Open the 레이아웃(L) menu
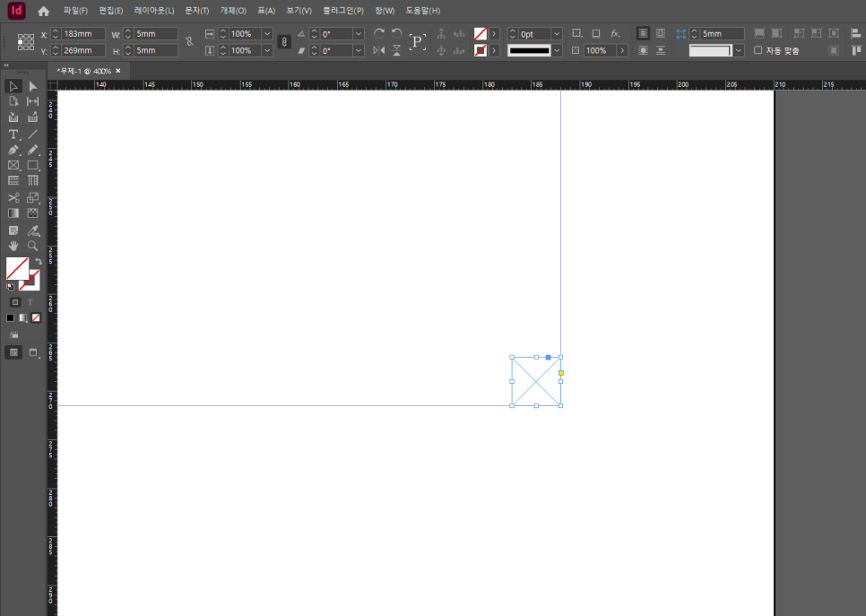The width and height of the screenshot is (866, 616). click(x=154, y=11)
